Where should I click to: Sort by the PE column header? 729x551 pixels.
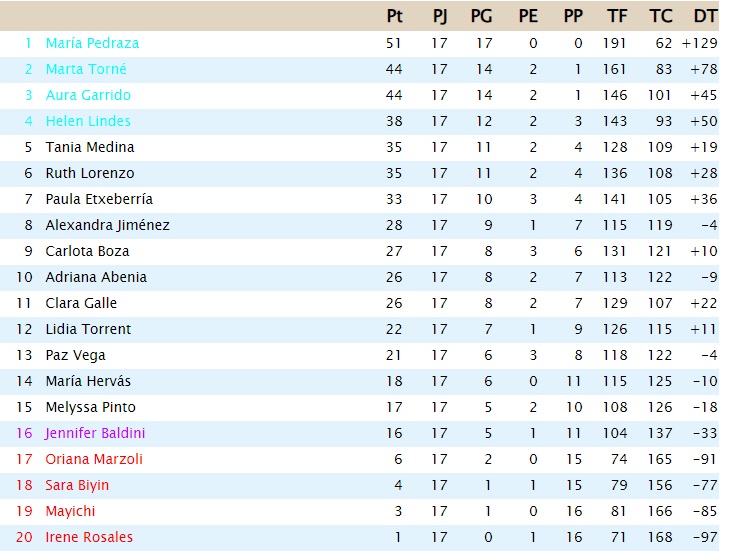528,16
